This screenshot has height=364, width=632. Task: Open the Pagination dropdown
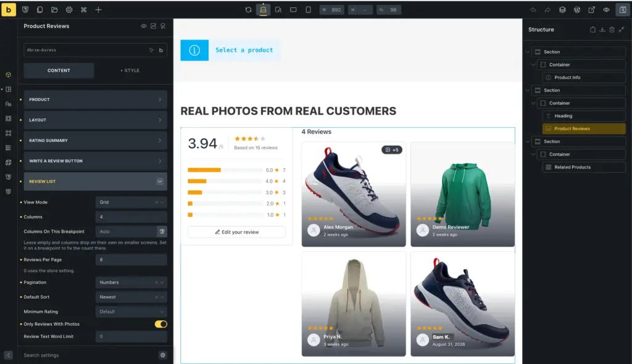pos(131,283)
